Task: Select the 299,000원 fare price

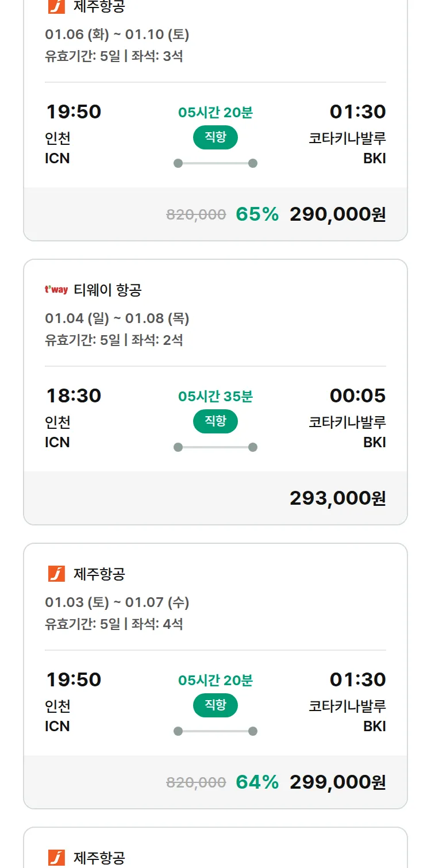Action: (x=337, y=782)
